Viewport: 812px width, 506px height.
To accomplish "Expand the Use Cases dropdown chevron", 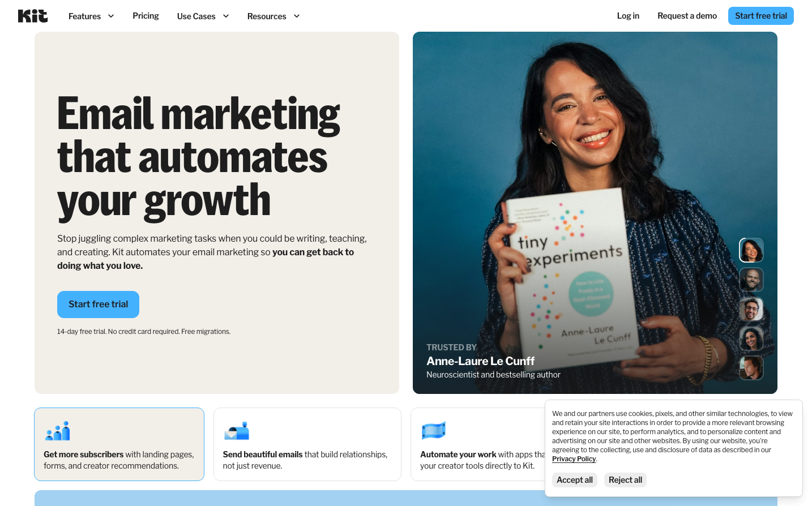I will tap(226, 16).
